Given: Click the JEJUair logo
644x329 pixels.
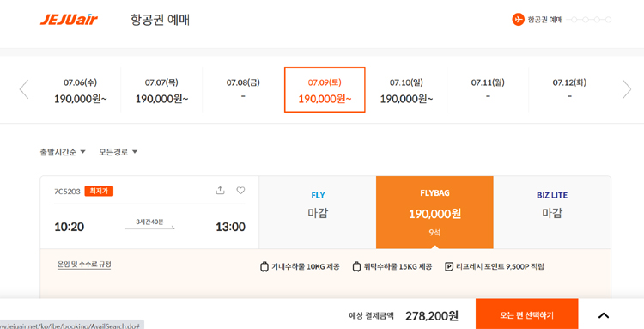Looking at the screenshot, I should [x=69, y=20].
